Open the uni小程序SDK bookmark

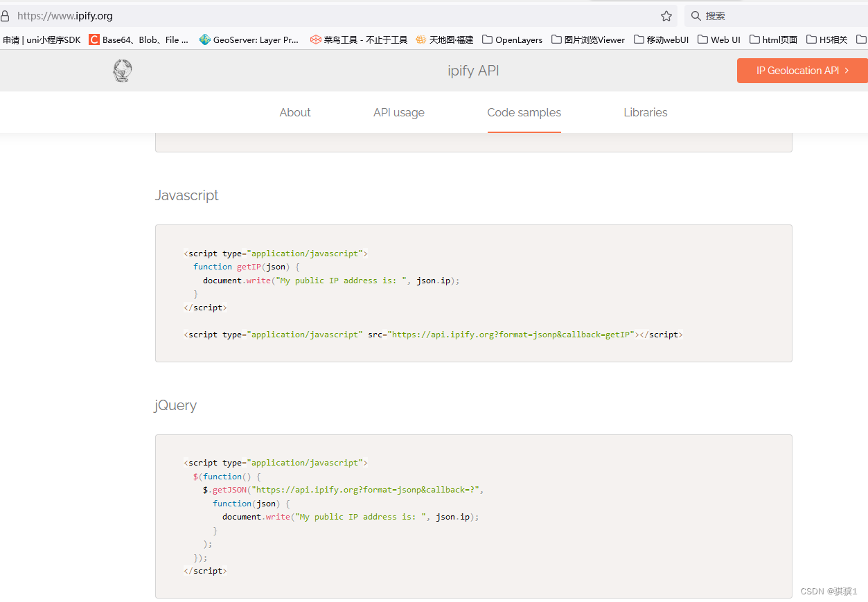42,40
